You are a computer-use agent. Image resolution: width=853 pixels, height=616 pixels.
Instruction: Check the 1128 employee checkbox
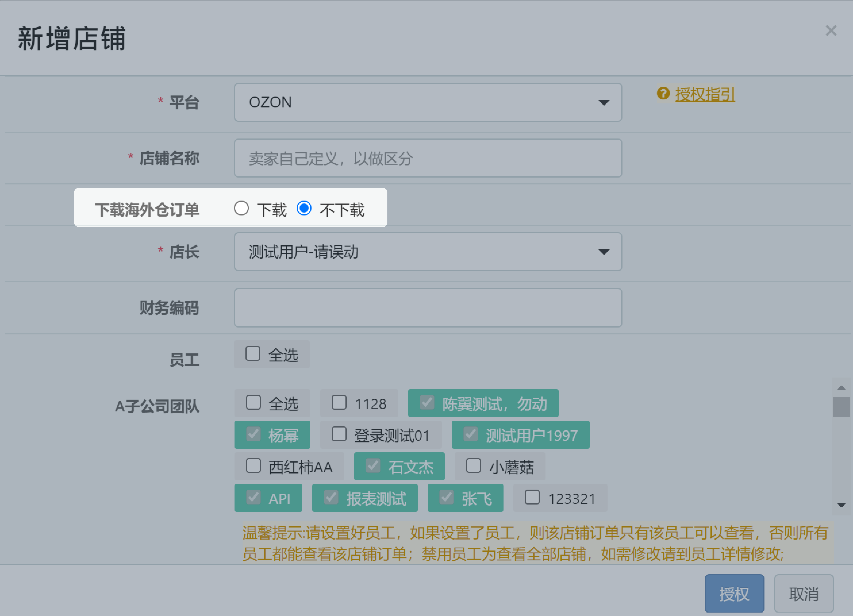pos(339,402)
